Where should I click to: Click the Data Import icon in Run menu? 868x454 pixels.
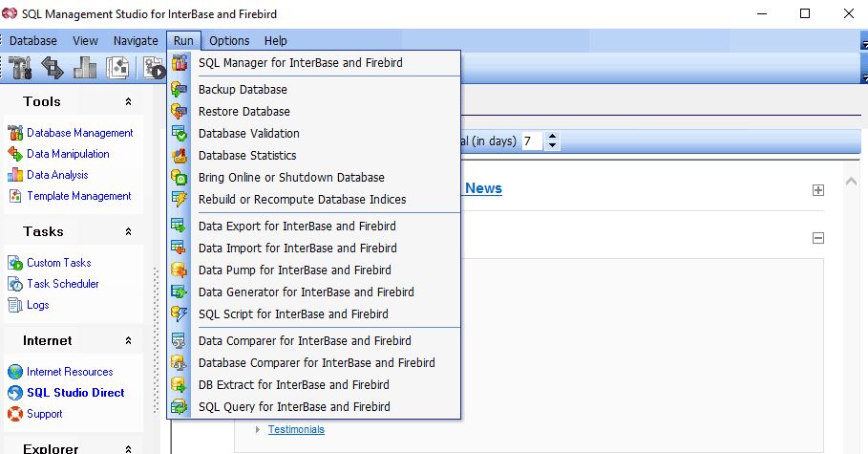179,249
